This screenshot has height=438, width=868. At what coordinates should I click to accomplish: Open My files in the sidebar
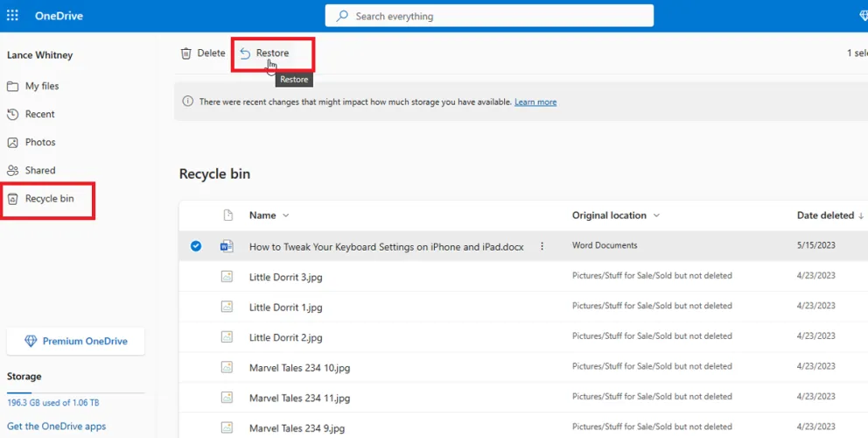click(x=41, y=86)
